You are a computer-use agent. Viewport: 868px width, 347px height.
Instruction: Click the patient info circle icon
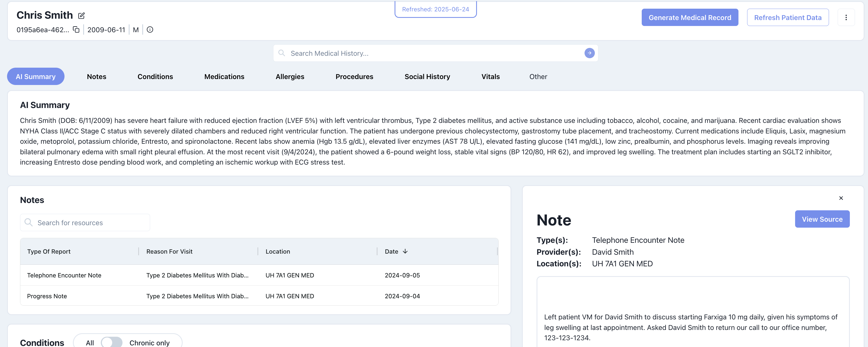[x=150, y=30]
